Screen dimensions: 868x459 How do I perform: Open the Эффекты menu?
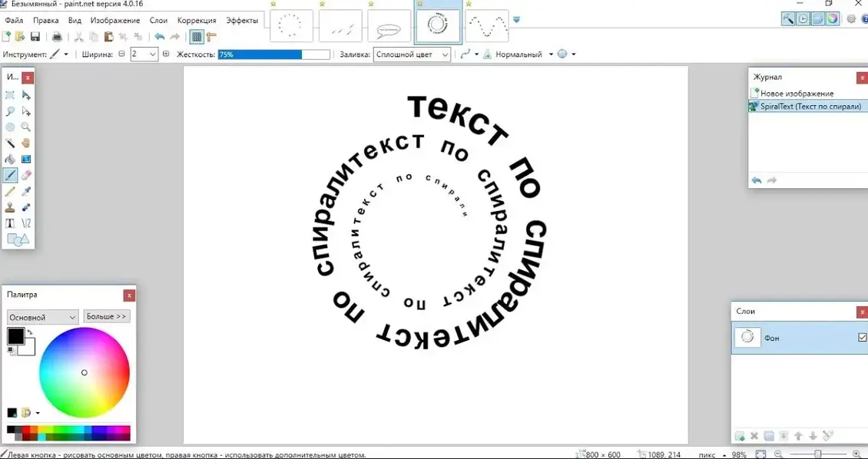coord(242,20)
